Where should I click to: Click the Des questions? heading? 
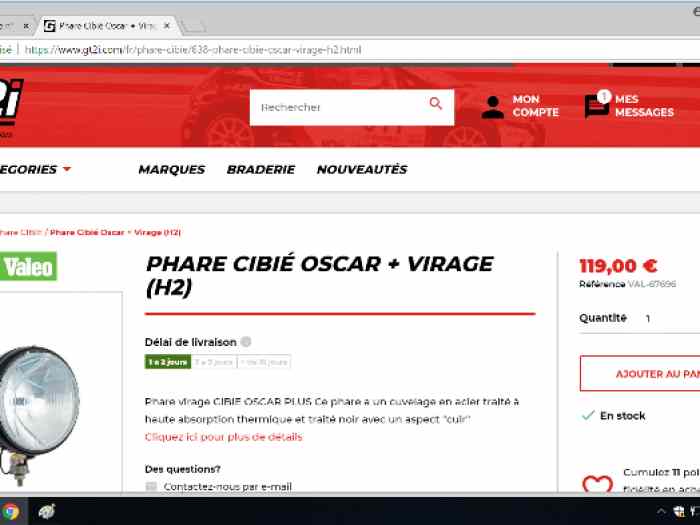[x=183, y=469]
